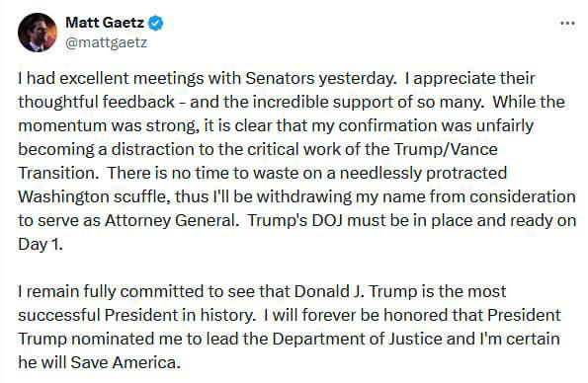Click the phrase "thoughtful feedback"
This screenshot has height=383, width=588.
click(x=97, y=102)
